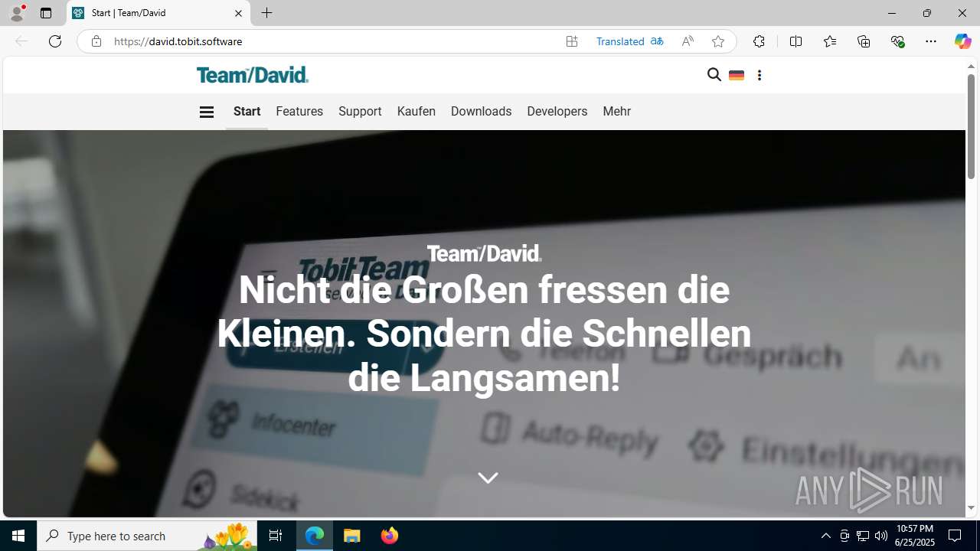Open the three-dot site options menu

(x=759, y=75)
